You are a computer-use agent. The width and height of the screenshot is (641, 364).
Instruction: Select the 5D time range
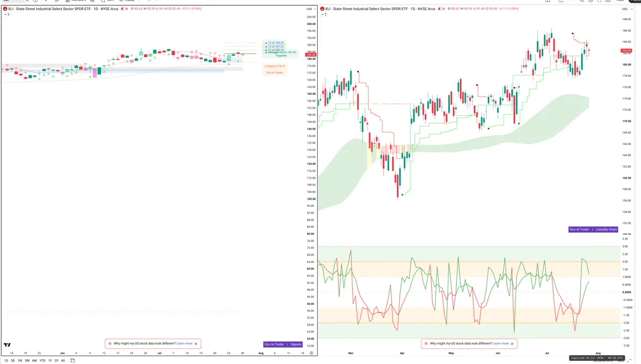13,361
